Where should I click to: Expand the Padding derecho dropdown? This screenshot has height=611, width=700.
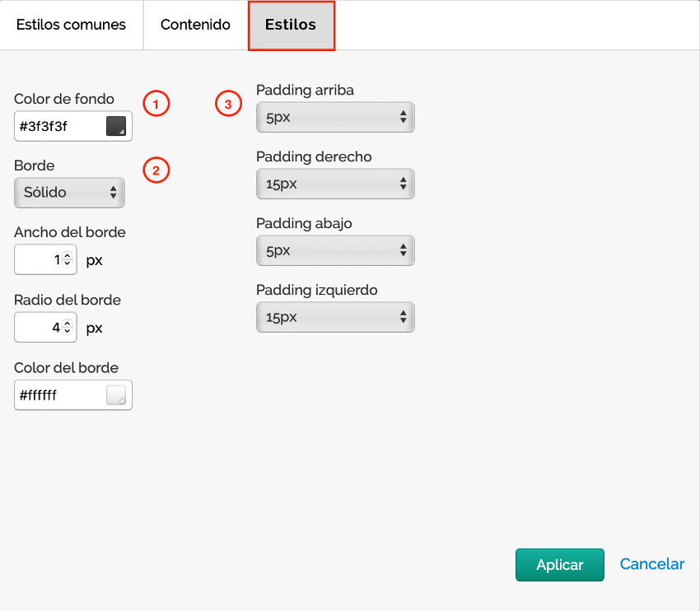point(335,184)
